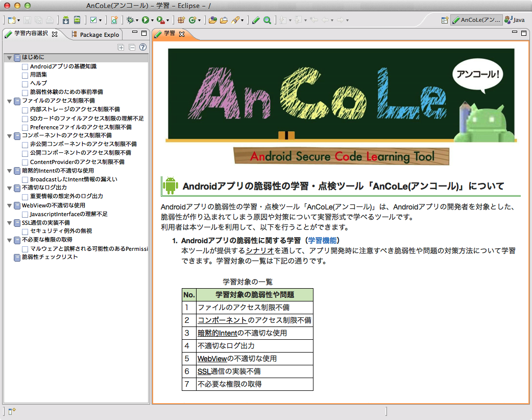Check the box for ヘルプ
Screen dimensions: 532x420
(x=25, y=84)
